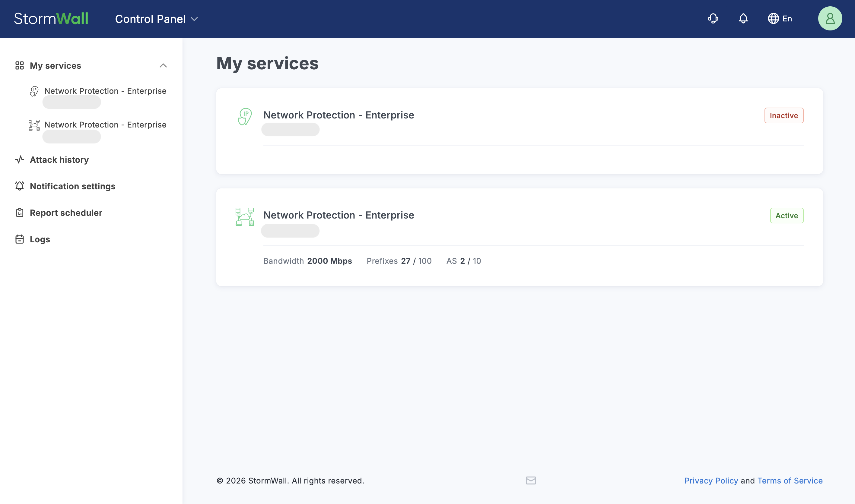Viewport: 855px width, 504px height.
Task: Select the network infrastructure service icon in sidebar
Action: tap(34, 125)
